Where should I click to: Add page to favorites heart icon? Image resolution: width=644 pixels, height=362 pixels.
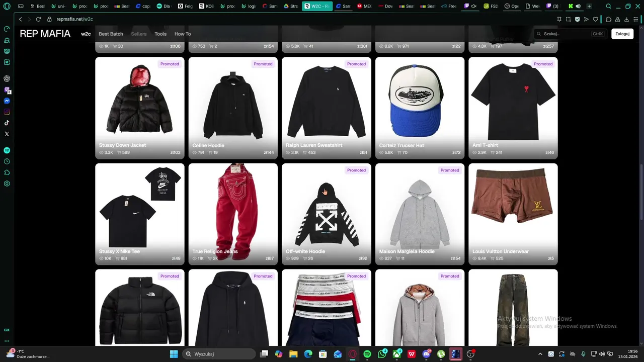tap(596, 19)
